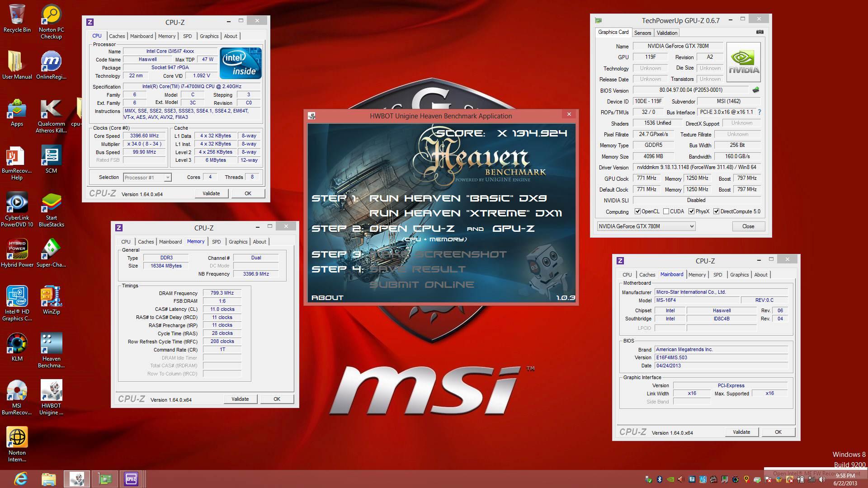
Task: Open File Explorer from the taskbar
Action: tap(48, 479)
